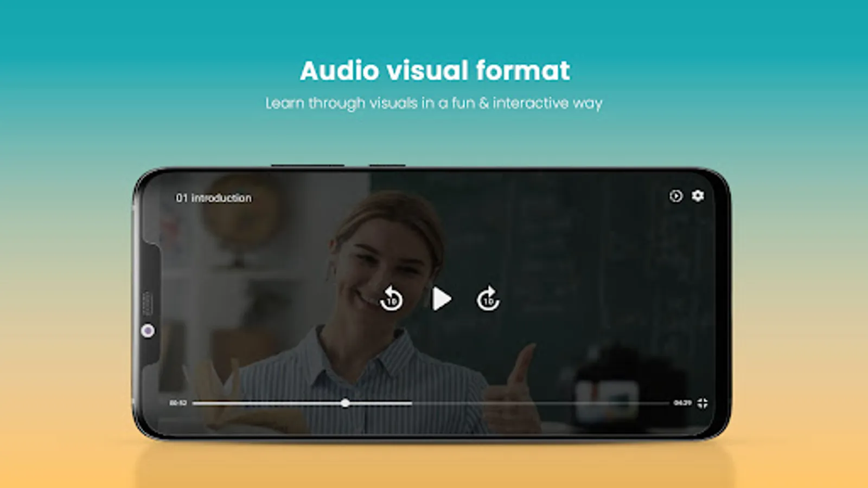Click the total duration label
The image size is (868, 488).
(x=682, y=403)
